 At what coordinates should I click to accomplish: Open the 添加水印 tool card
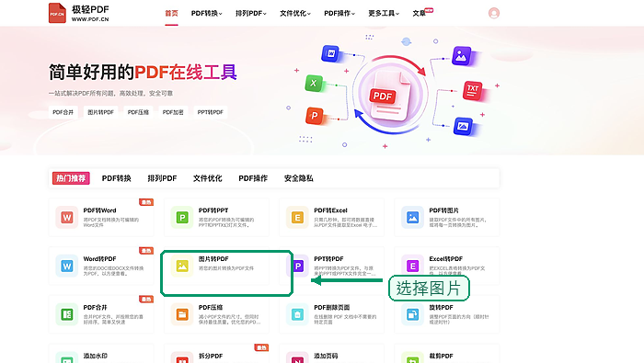[101, 354]
